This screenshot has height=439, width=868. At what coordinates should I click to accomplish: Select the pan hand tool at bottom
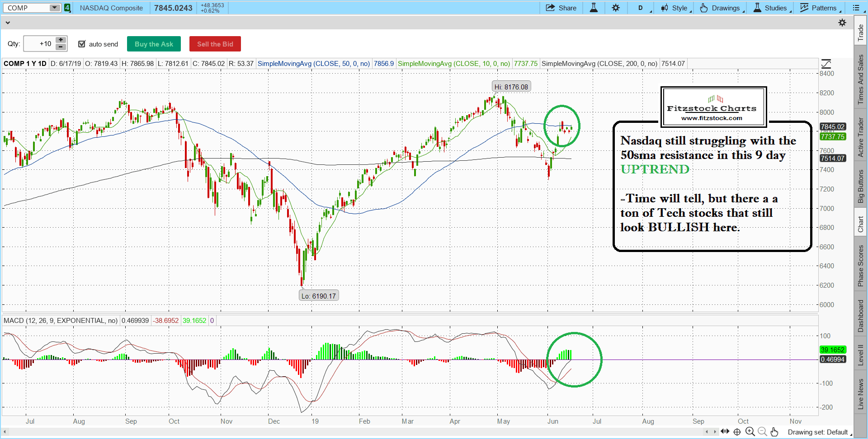774,432
